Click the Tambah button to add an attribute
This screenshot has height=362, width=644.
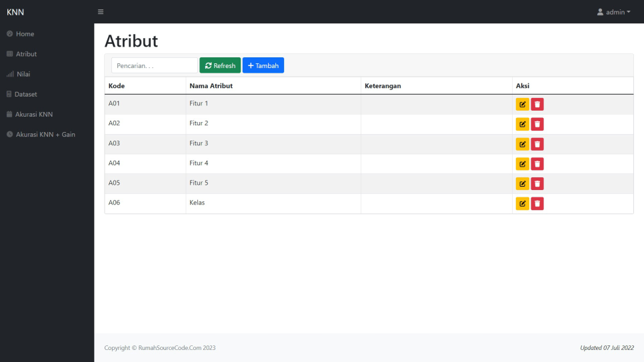[x=263, y=65]
